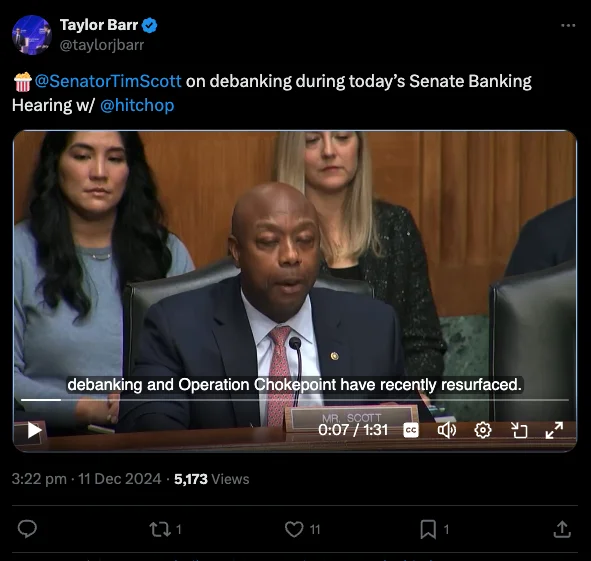591x561 pixels.
Task: Click the video progress bar
Action: pyautogui.click(x=295, y=400)
